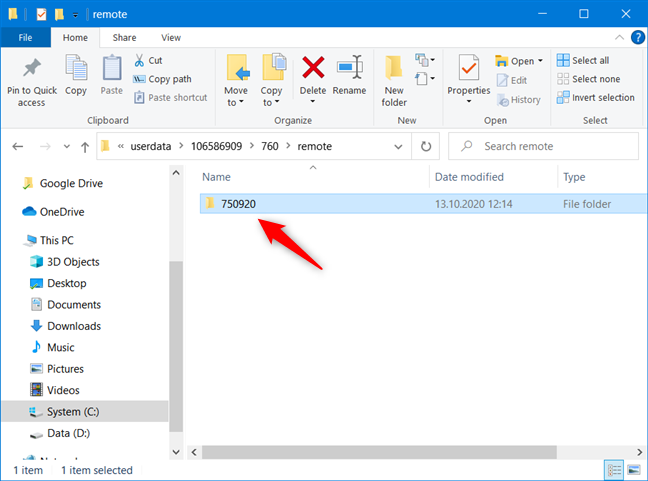Click remote in the address path
Viewport: 648px width, 481px height.
tap(314, 146)
